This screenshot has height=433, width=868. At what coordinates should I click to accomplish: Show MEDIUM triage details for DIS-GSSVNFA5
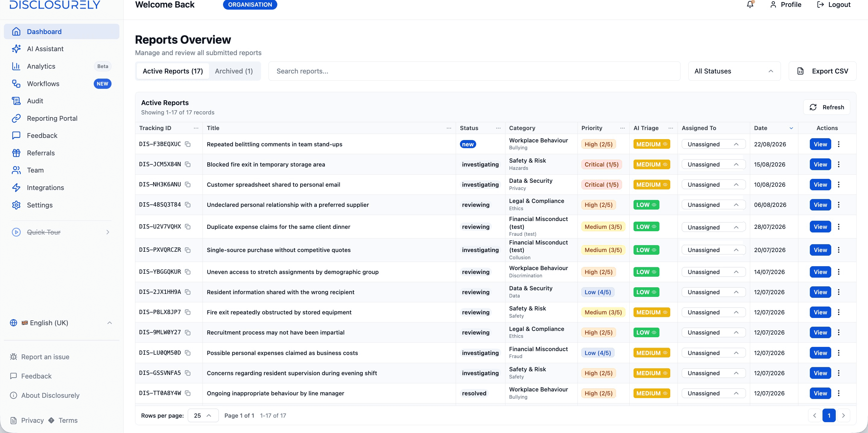tap(651, 373)
